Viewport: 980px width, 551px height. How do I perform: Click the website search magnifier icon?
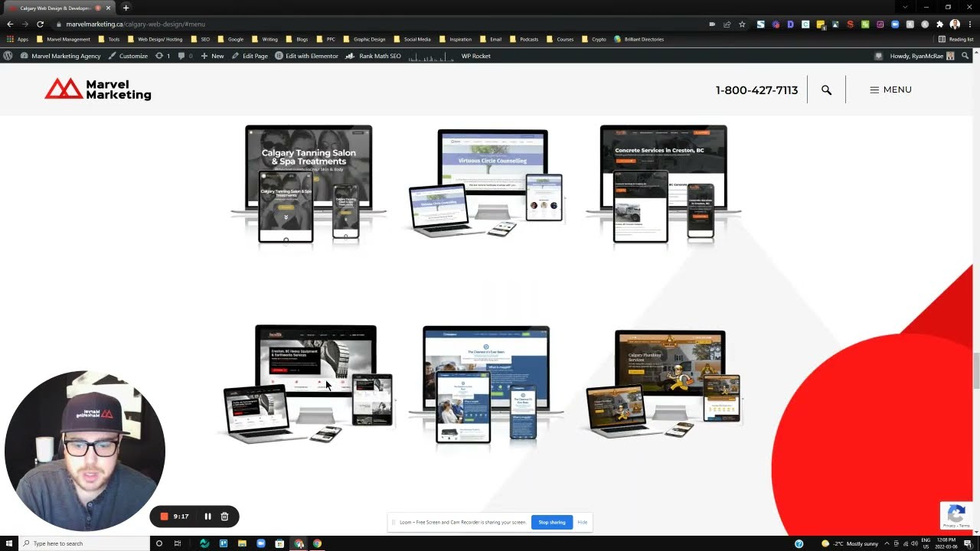[826, 90]
